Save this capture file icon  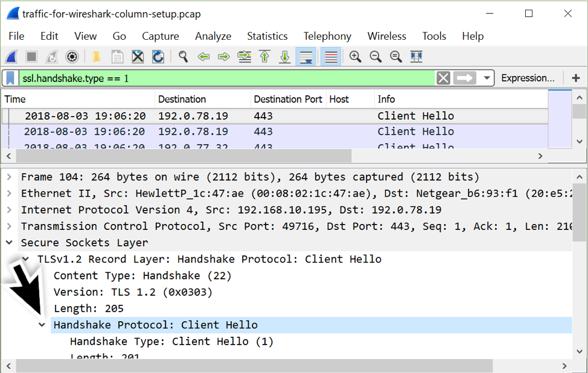tap(117, 57)
